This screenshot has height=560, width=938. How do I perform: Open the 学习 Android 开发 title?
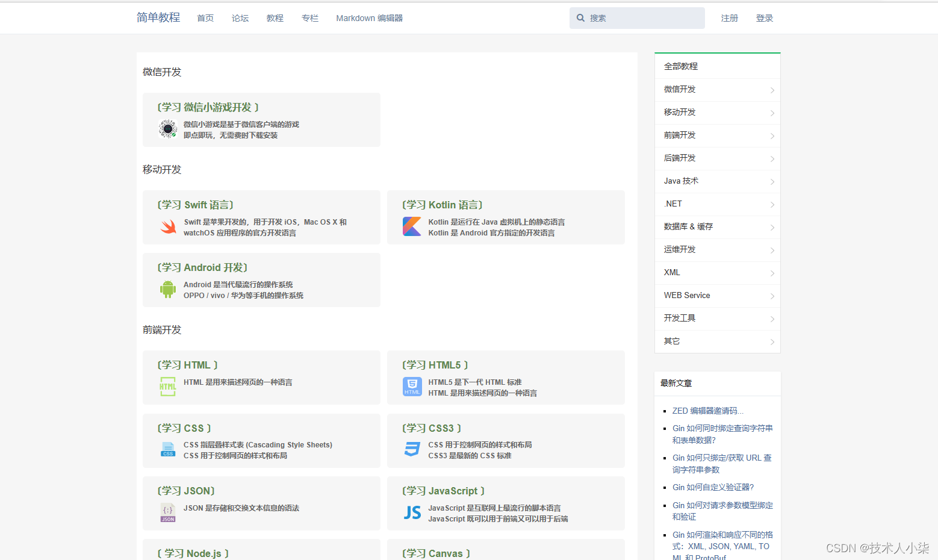pyautogui.click(x=203, y=267)
